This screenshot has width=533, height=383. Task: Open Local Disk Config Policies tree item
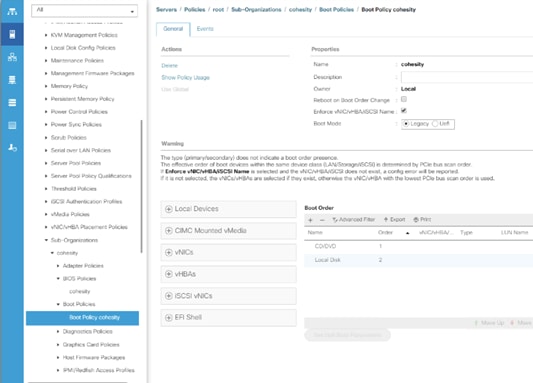pyautogui.click(x=83, y=48)
